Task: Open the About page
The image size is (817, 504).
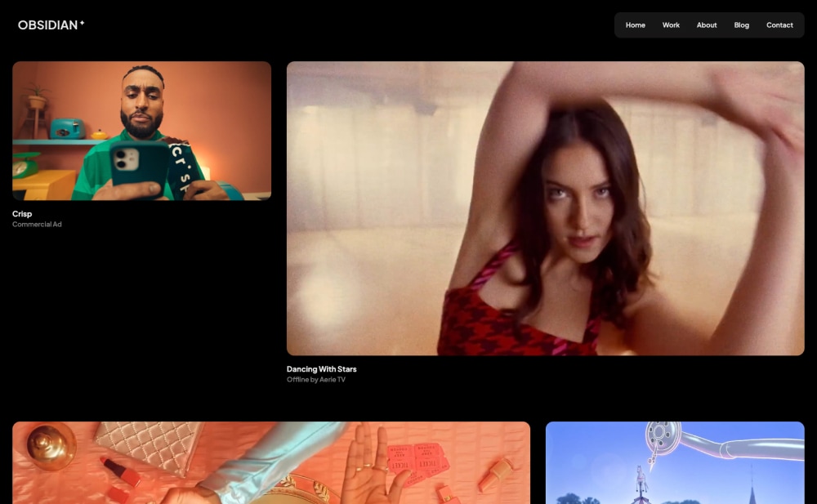Action: click(x=707, y=25)
